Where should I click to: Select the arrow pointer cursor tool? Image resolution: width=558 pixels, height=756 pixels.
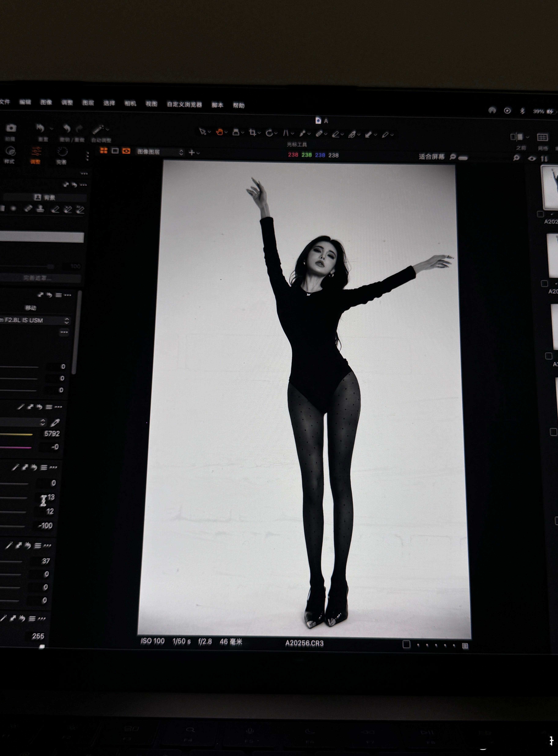pyautogui.click(x=202, y=132)
